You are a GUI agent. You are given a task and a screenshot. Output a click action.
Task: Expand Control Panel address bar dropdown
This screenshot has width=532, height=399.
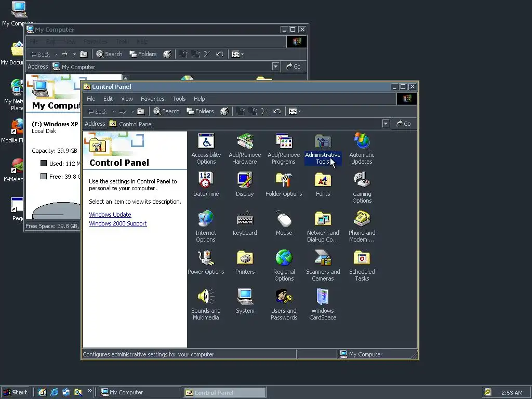(x=386, y=124)
